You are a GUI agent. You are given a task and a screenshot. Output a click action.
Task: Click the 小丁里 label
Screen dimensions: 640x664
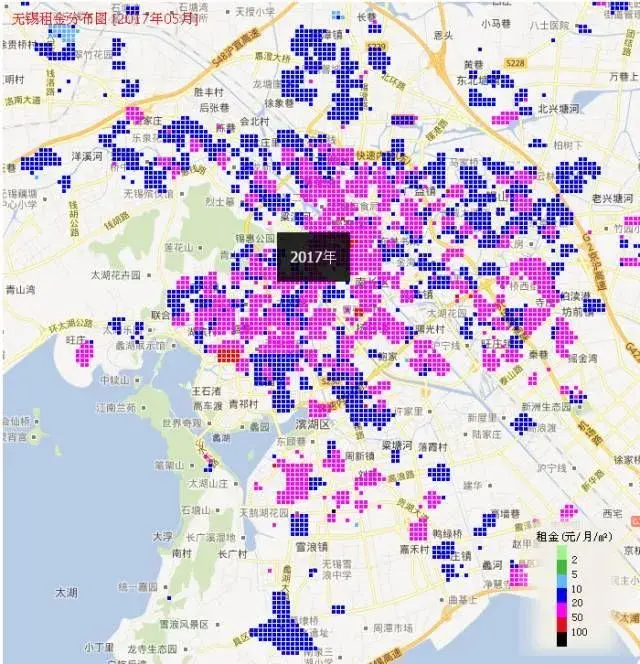pos(99,647)
